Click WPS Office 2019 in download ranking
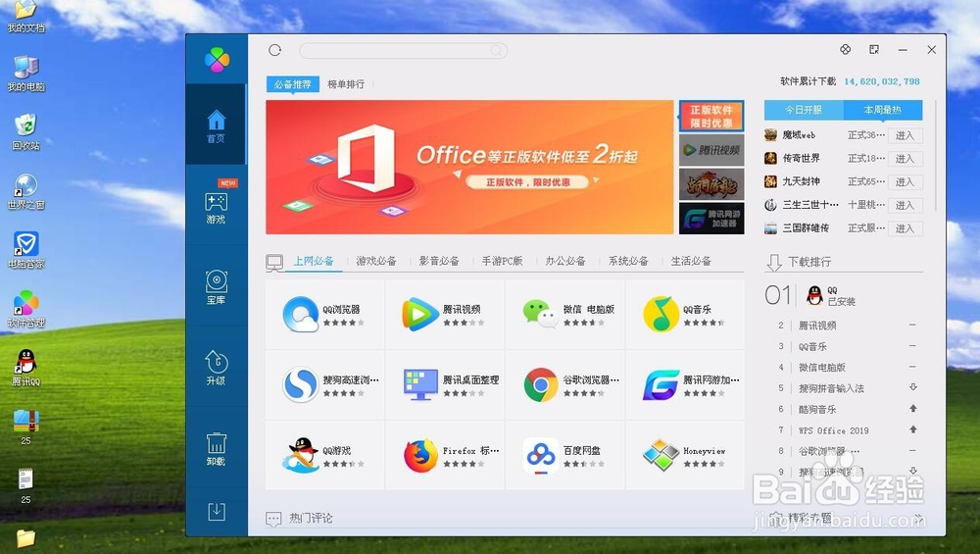This screenshot has width=980, height=554. tap(833, 430)
